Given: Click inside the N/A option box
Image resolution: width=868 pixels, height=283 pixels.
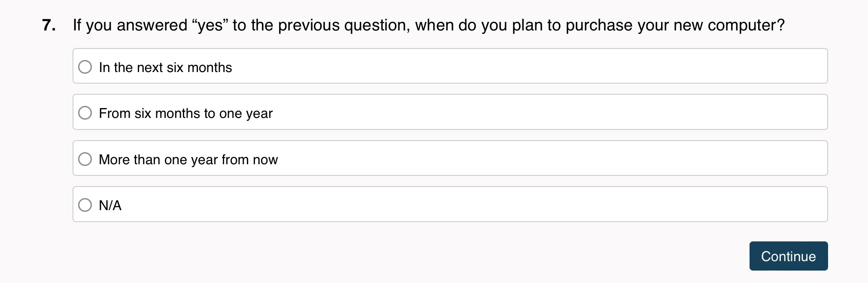Looking at the screenshot, I should 515,204.
